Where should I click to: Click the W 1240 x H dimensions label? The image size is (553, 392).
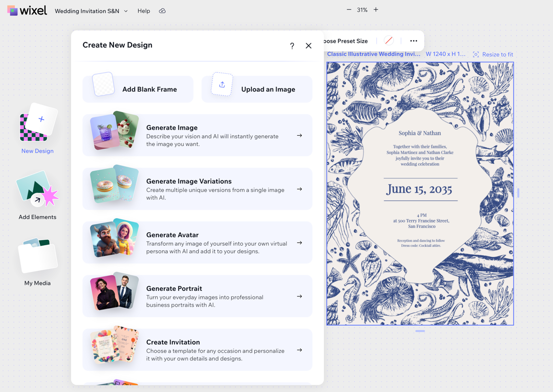445,54
